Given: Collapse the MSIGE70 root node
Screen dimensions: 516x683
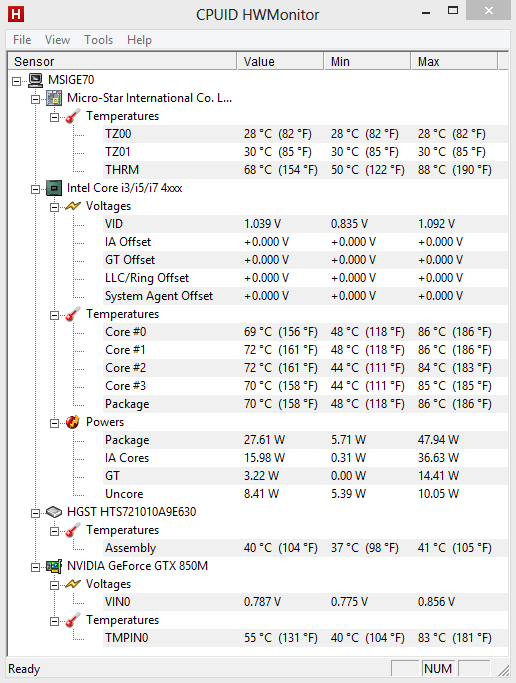Looking at the screenshot, I should [17, 81].
